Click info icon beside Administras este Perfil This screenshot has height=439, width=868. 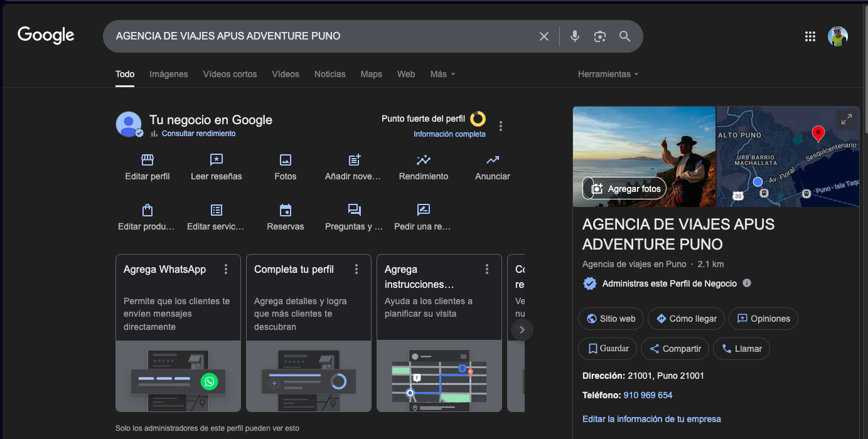[747, 283]
